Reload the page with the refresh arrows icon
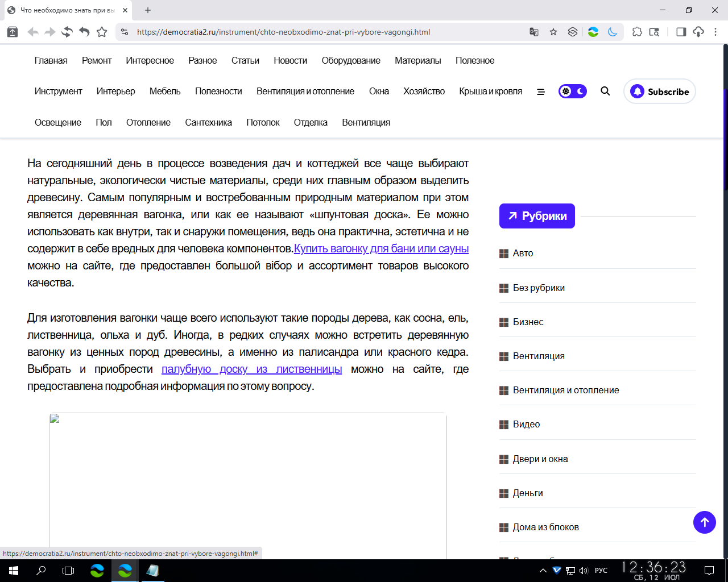Image resolution: width=728 pixels, height=582 pixels. 67,32
